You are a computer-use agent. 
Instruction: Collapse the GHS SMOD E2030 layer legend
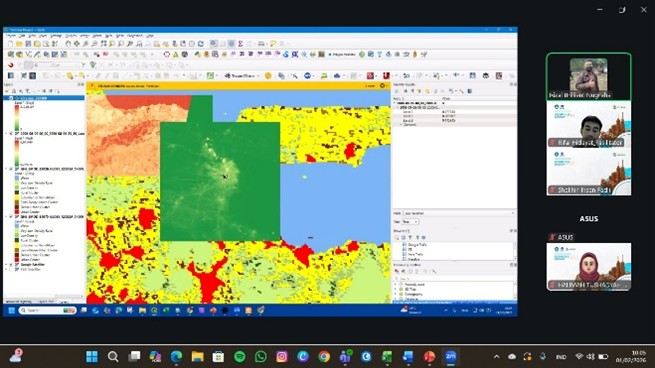point(6,169)
